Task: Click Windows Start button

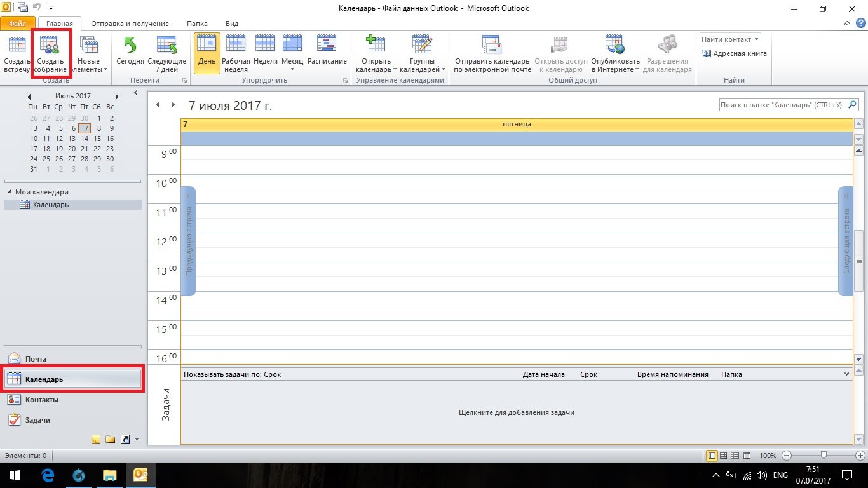Action: tap(15, 475)
